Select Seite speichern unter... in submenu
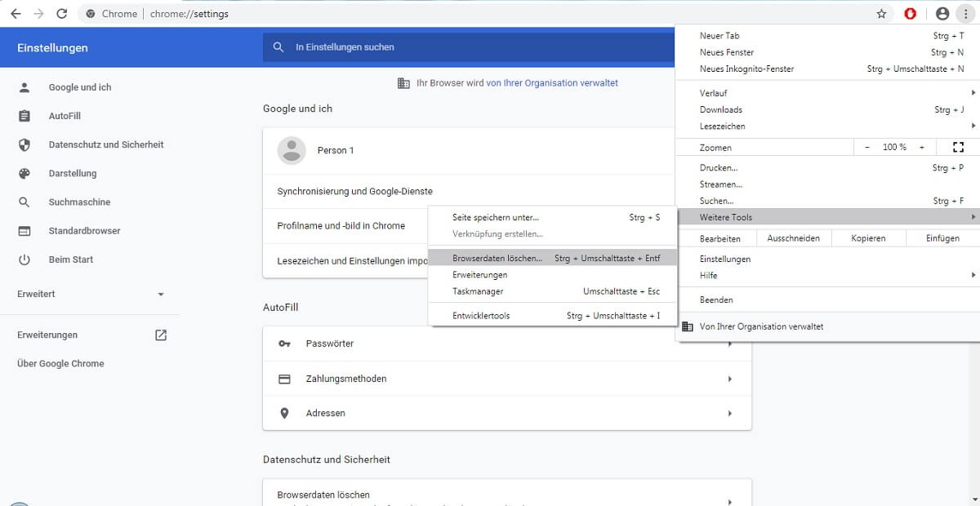980x506 pixels. 553,217
